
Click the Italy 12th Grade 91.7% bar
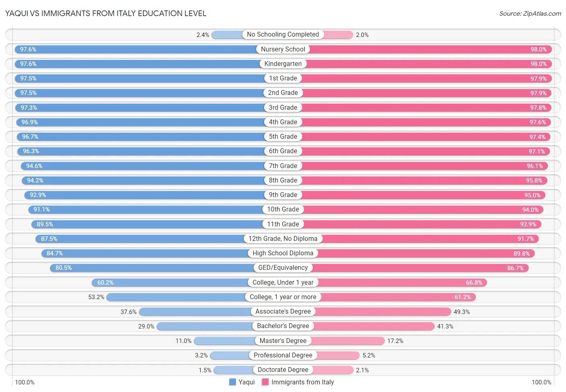point(431,239)
